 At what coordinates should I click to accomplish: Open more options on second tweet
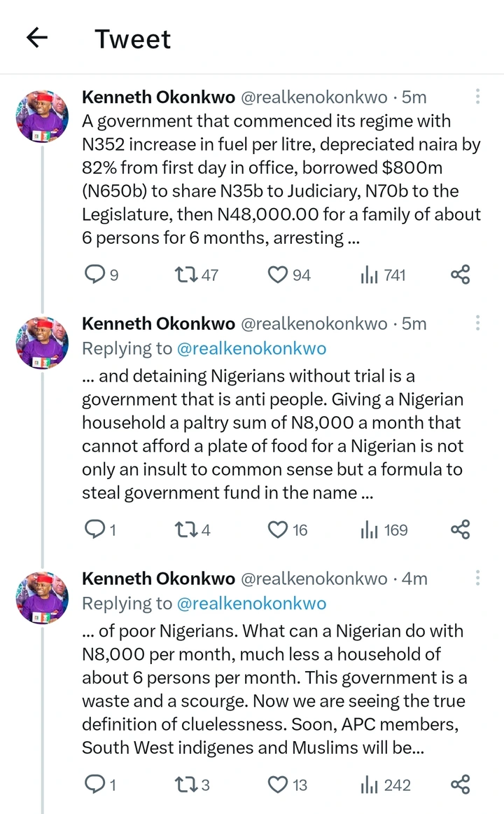click(477, 323)
